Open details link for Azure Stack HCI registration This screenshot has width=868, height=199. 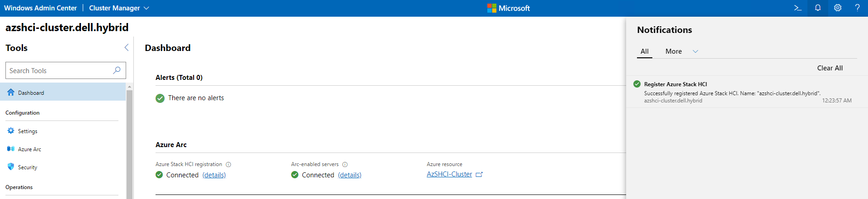tap(214, 175)
